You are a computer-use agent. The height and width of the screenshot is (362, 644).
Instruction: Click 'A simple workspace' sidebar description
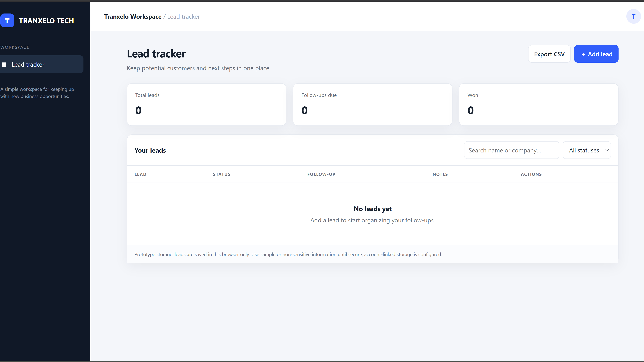click(37, 93)
